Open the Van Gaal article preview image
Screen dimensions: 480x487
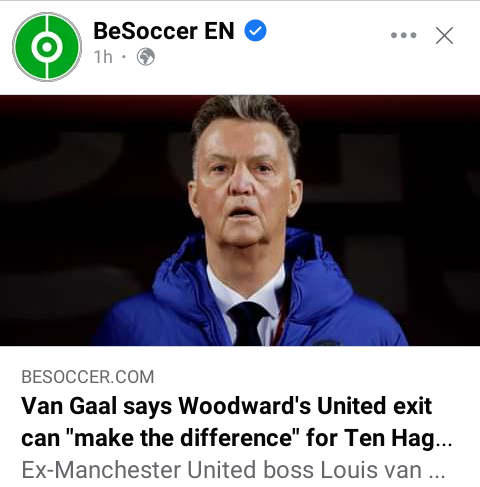click(x=240, y=220)
